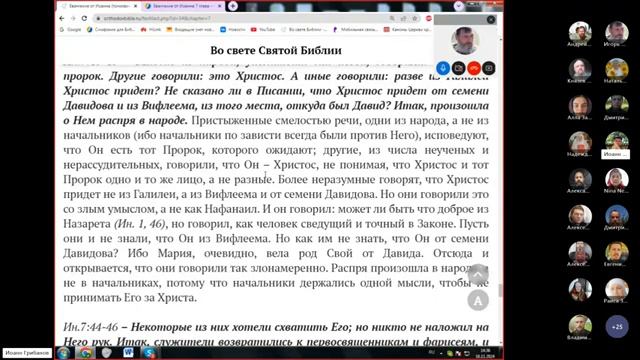Screen dimensions: 640x360
Task: Close the floating video call overlay
Action: pos(491,20)
